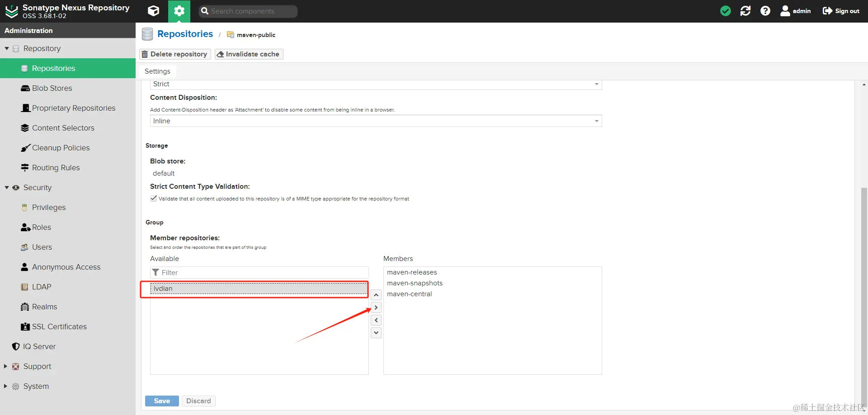Go to Repositories breadcrumb link
This screenshot has width=868, height=415.
(x=185, y=34)
